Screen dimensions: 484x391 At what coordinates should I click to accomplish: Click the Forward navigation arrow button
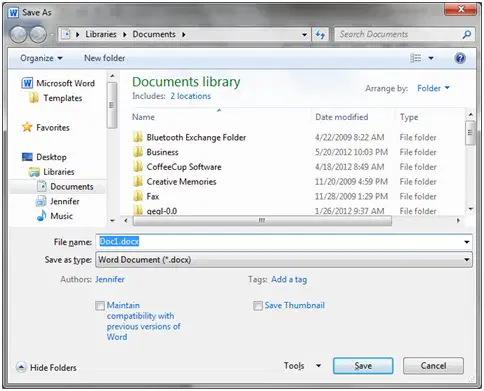click(x=38, y=34)
